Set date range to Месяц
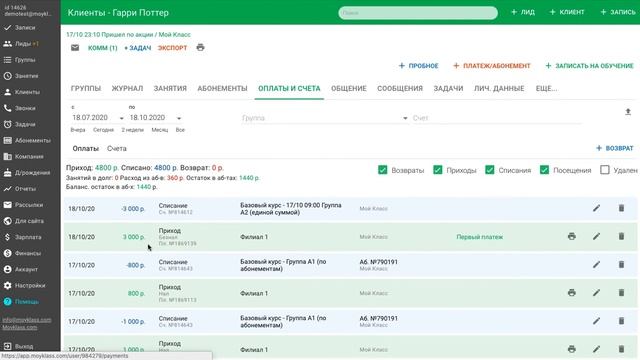Image resolution: width=640 pixels, height=360 pixels. coord(160,130)
